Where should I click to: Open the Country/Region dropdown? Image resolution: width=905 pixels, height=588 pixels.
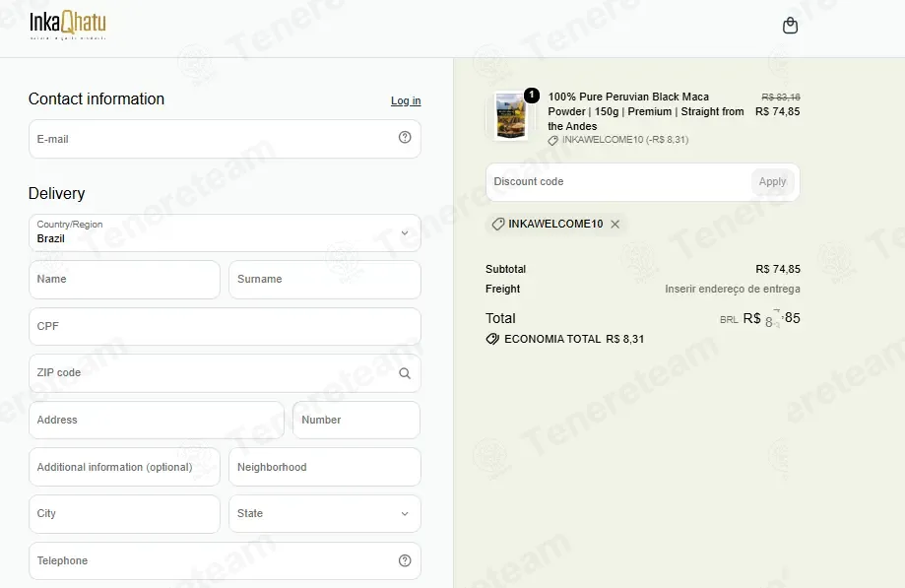[x=225, y=233]
